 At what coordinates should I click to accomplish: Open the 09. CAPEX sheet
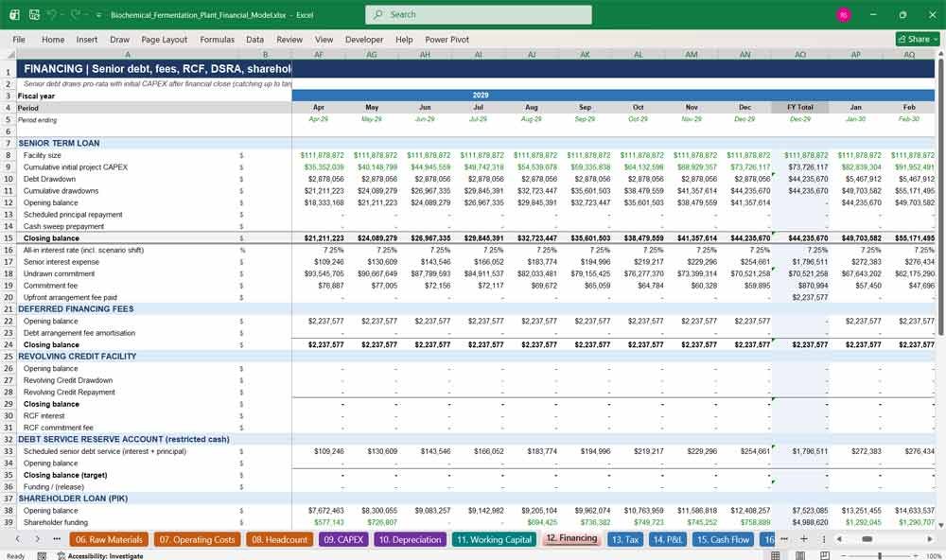pos(343,539)
